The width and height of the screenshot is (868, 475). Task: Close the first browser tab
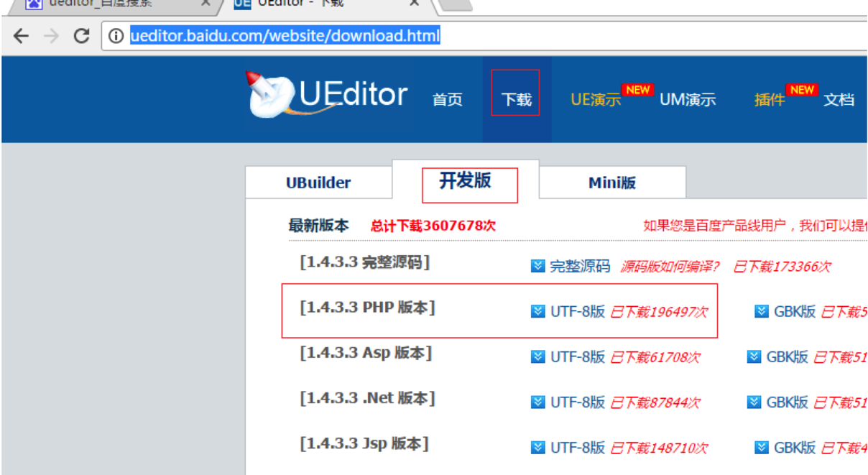[x=206, y=3]
